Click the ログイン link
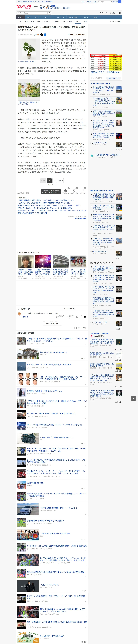The width and height of the screenshot is (138, 644). (42, 8)
